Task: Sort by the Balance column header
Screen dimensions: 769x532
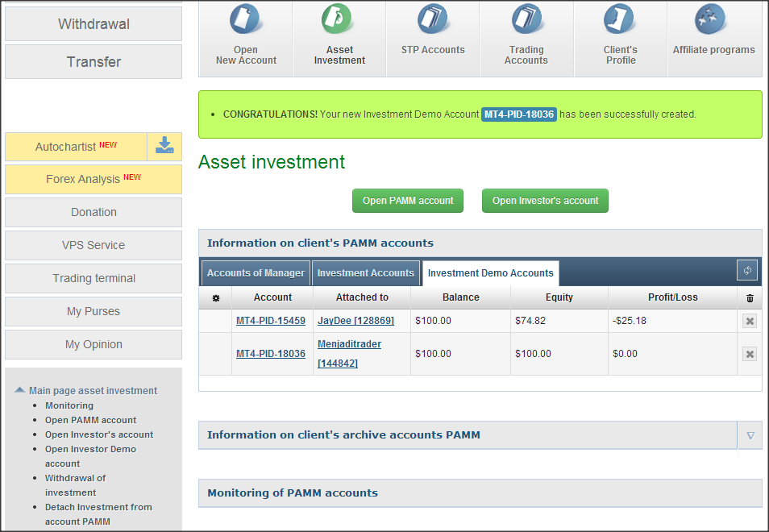Action: pyautogui.click(x=461, y=297)
